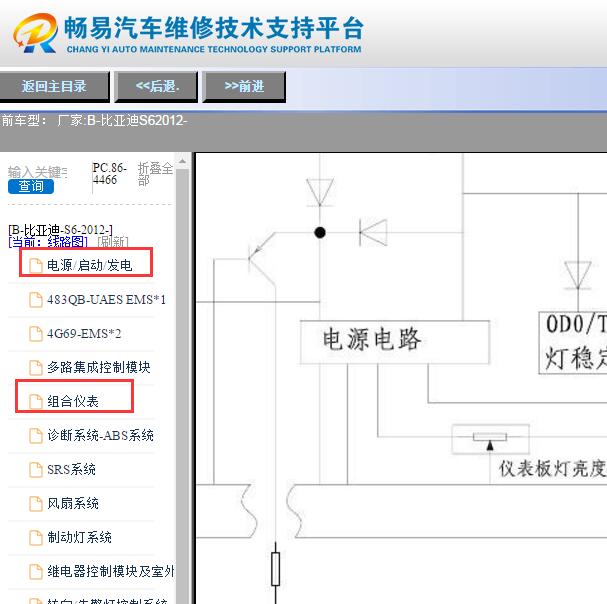The width and height of the screenshot is (607, 604).
Task: Open the 电源/启动/发电 tree item
Action: pos(90,266)
